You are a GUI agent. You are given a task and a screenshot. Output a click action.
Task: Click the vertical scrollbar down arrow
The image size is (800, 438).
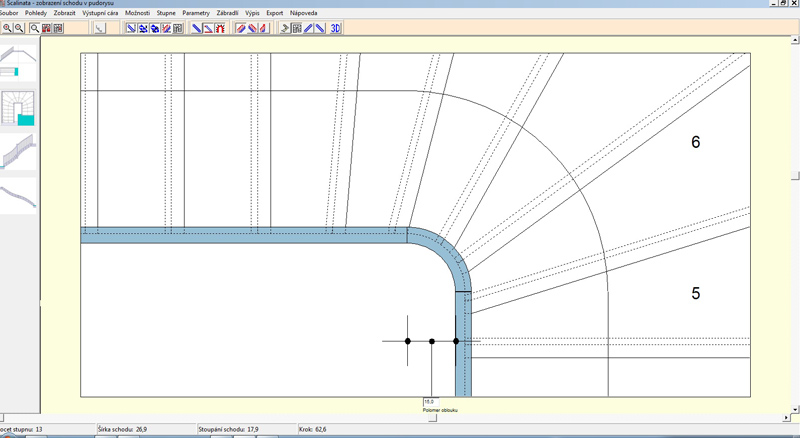click(x=795, y=409)
